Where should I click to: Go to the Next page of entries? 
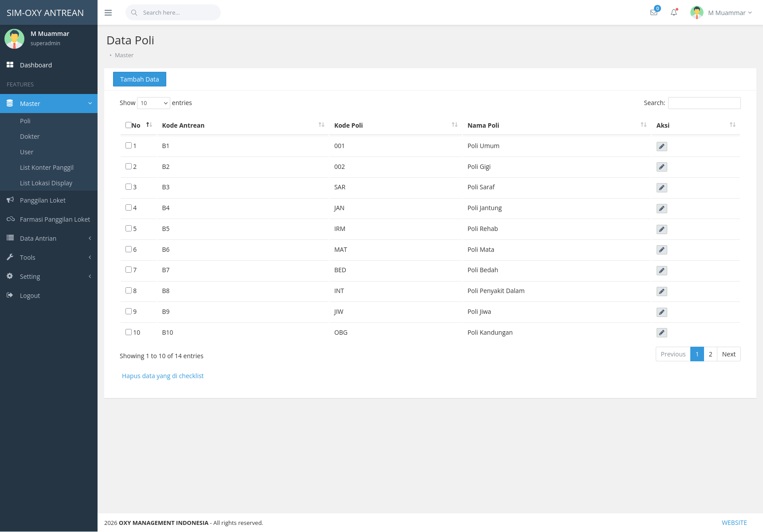pyautogui.click(x=728, y=354)
